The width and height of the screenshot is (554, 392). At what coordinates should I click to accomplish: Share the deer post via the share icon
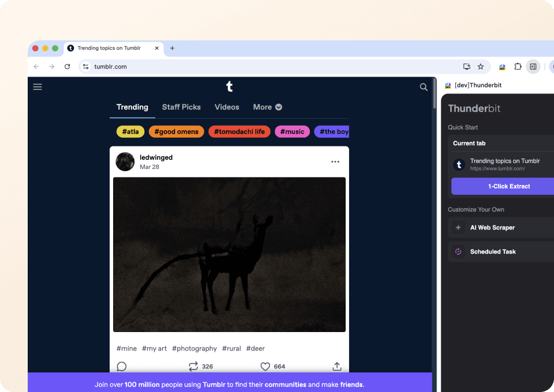point(336,366)
